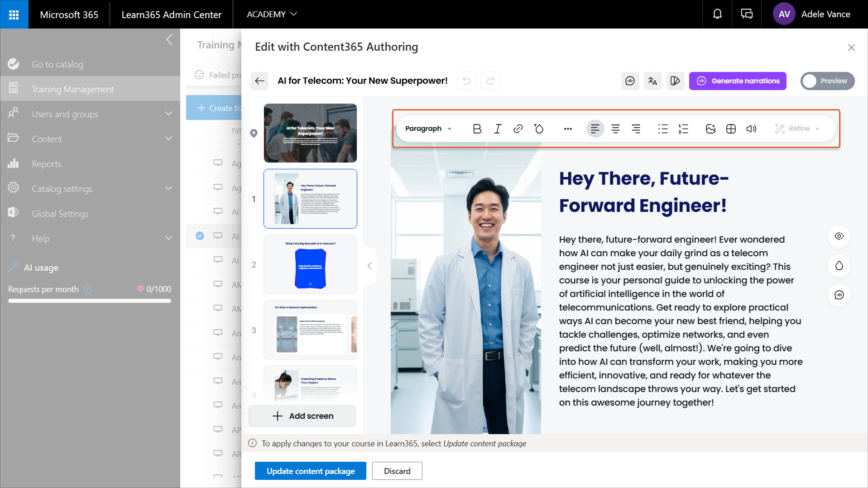Click the Update content package button

pyautogui.click(x=310, y=471)
